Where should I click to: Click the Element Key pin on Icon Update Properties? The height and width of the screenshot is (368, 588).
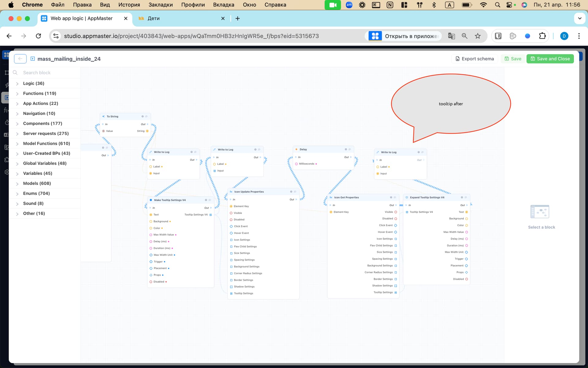pos(231,206)
